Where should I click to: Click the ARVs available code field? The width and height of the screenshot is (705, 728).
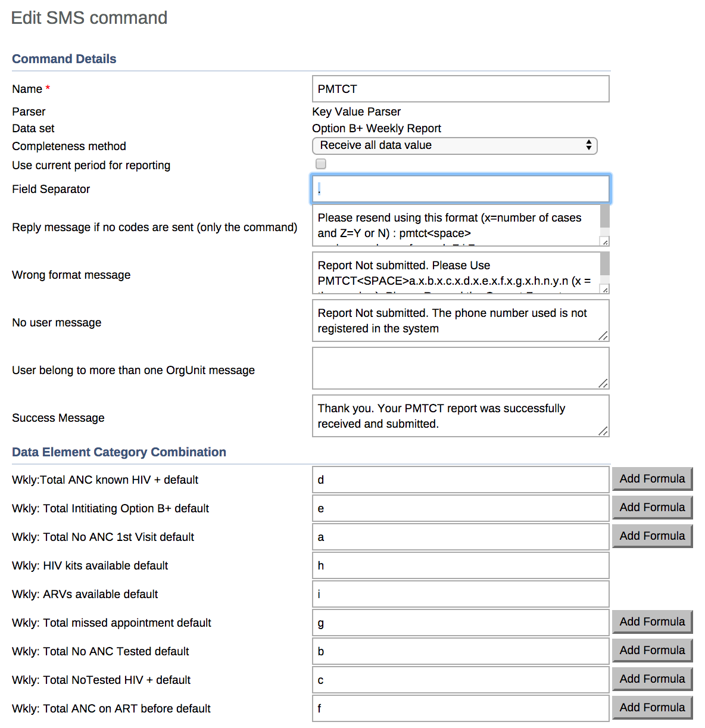[x=460, y=594]
